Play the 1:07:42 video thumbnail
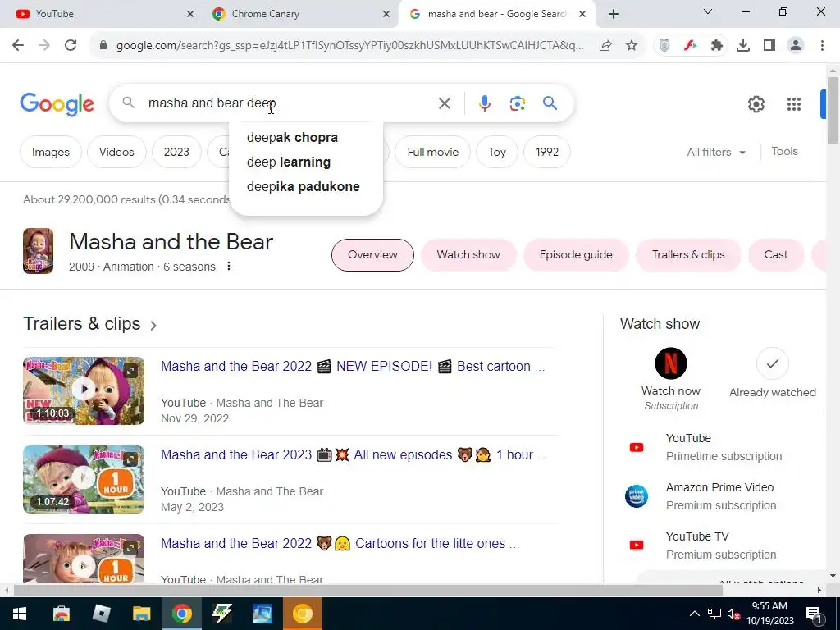Screen dimensions: 840x630 click(x=84, y=479)
